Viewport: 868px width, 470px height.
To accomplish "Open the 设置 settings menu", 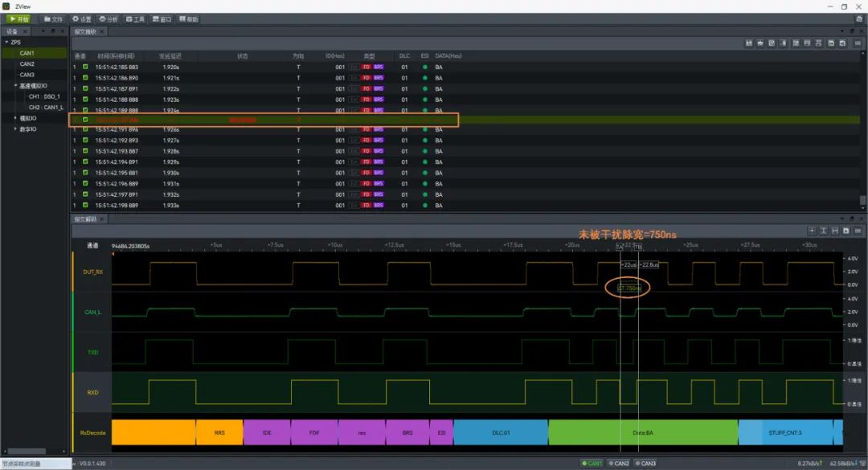I will (81, 18).
